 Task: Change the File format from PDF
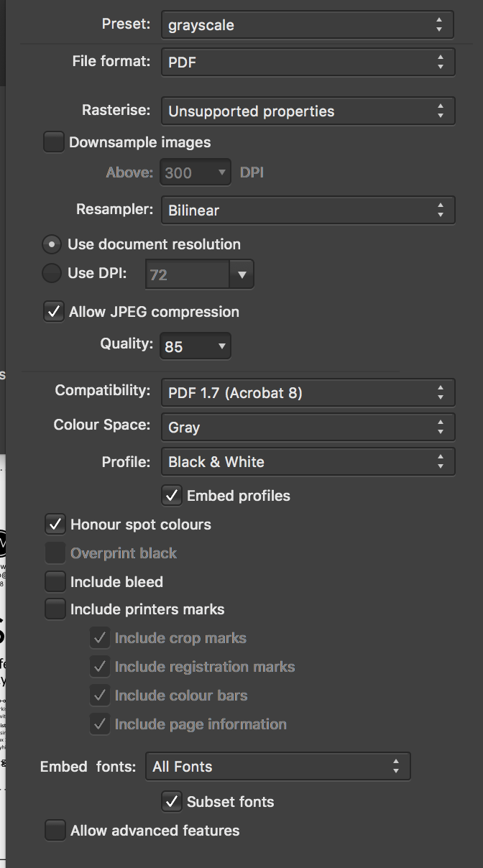pyautogui.click(x=308, y=62)
